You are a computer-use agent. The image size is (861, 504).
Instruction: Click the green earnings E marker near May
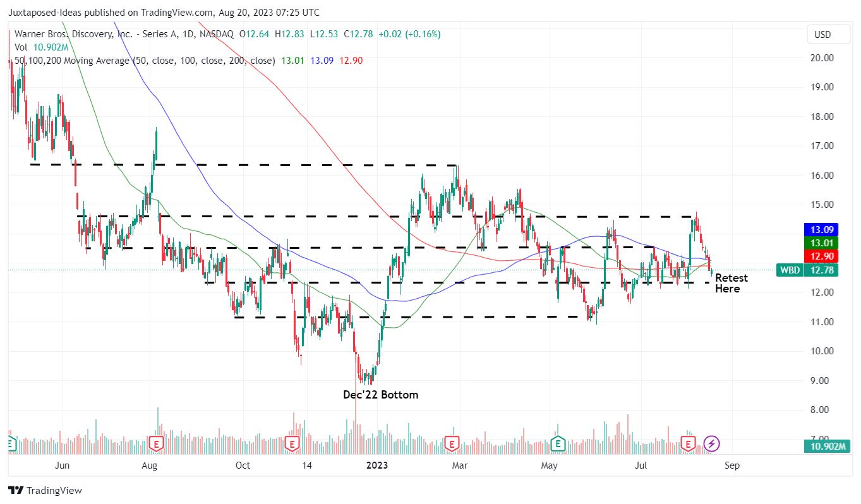point(558,443)
